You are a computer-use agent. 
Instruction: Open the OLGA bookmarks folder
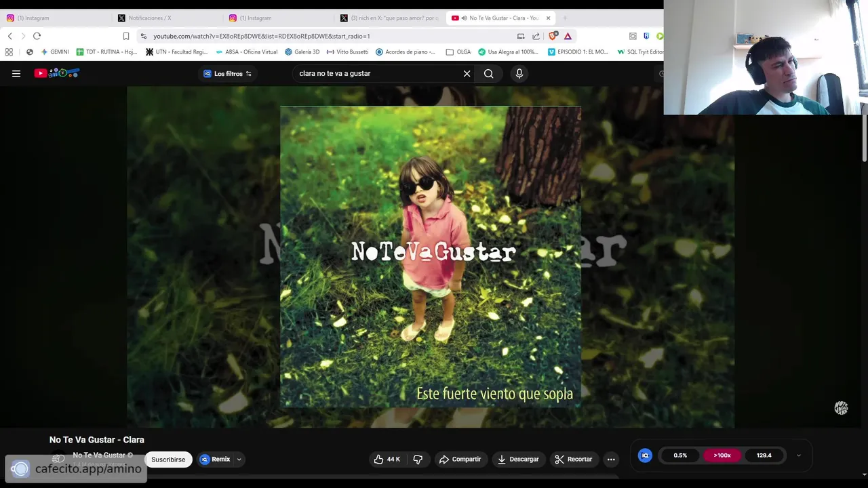(x=458, y=52)
